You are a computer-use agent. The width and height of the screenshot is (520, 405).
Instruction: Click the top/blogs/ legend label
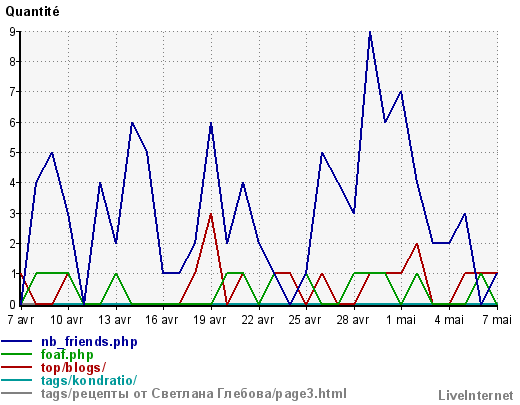73,368
